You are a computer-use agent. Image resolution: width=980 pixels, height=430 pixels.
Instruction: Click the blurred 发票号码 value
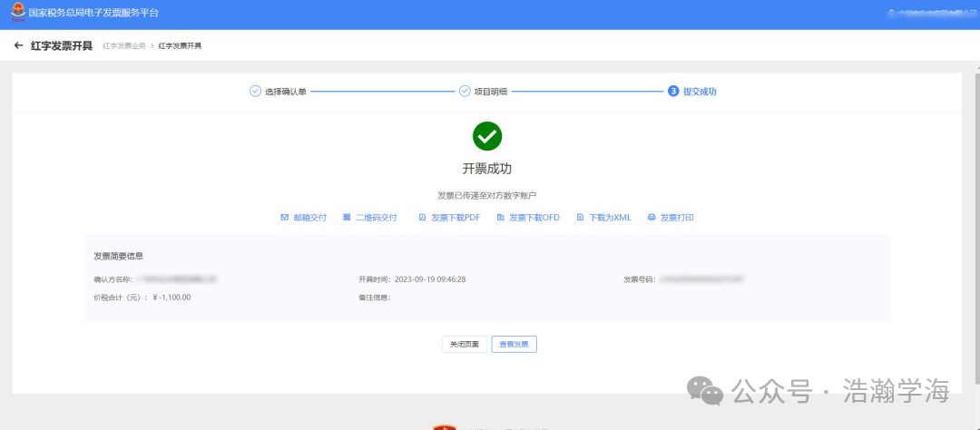pyautogui.click(x=701, y=279)
